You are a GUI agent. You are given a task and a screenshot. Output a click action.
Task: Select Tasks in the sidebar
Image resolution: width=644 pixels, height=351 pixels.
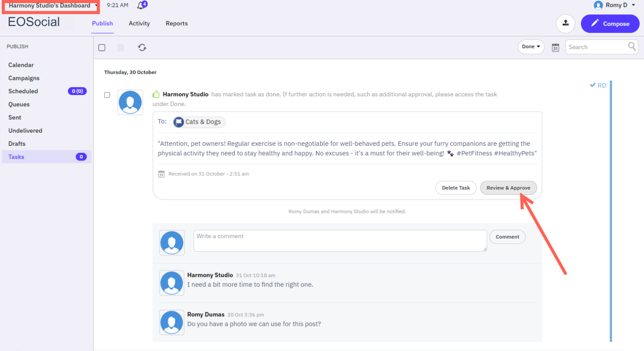(x=46, y=157)
